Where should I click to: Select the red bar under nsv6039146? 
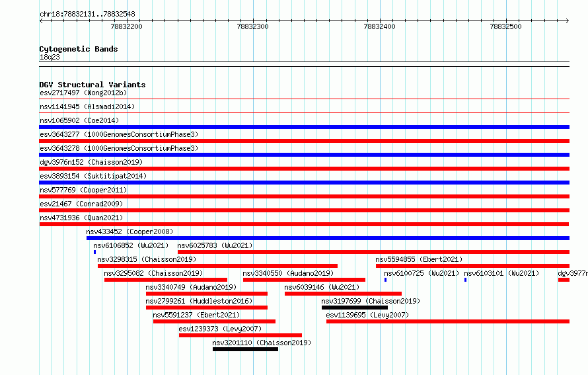(343, 294)
